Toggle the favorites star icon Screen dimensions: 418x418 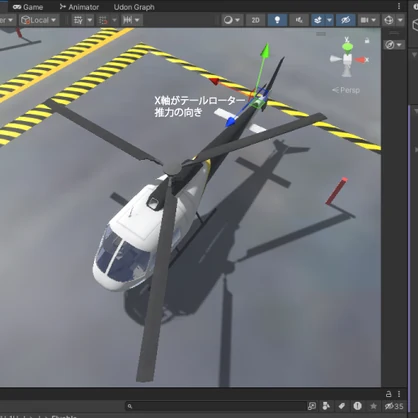(373, 406)
